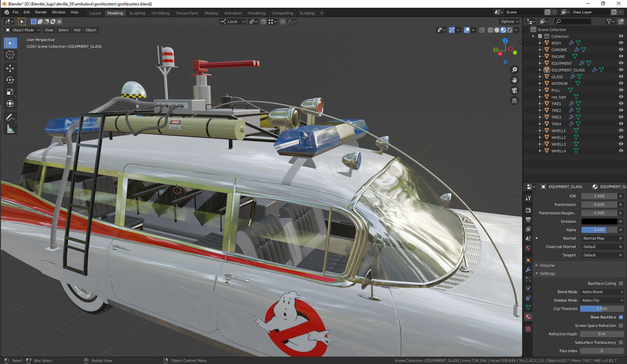
Task: Activate the Move tool
Action: tap(10, 68)
